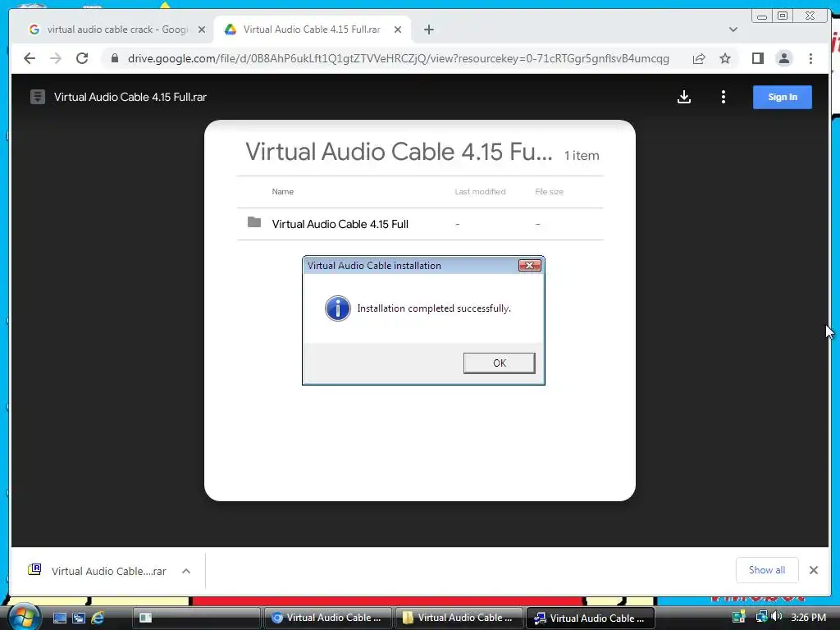Close the Virtual Audio Cable installation dialog

click(529, 265)
